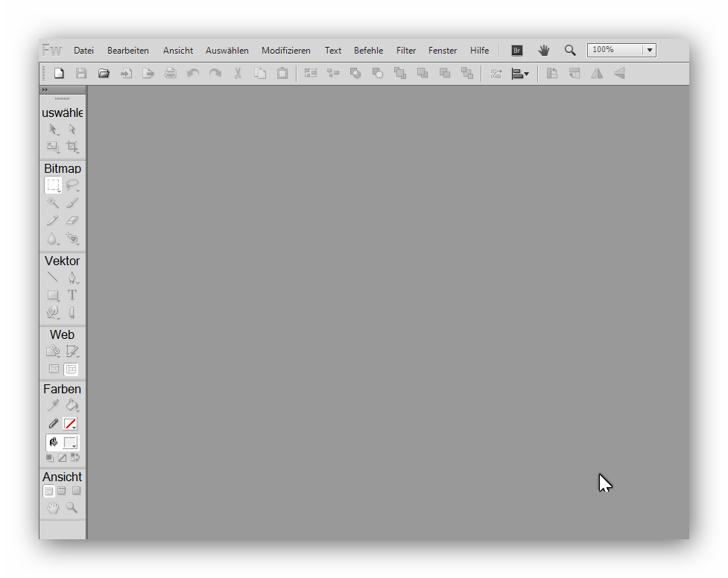Viewport: 728px width, 578px height.
Task: Open the Datei menu
Action: pyautogui.click(x=83, y=50)
